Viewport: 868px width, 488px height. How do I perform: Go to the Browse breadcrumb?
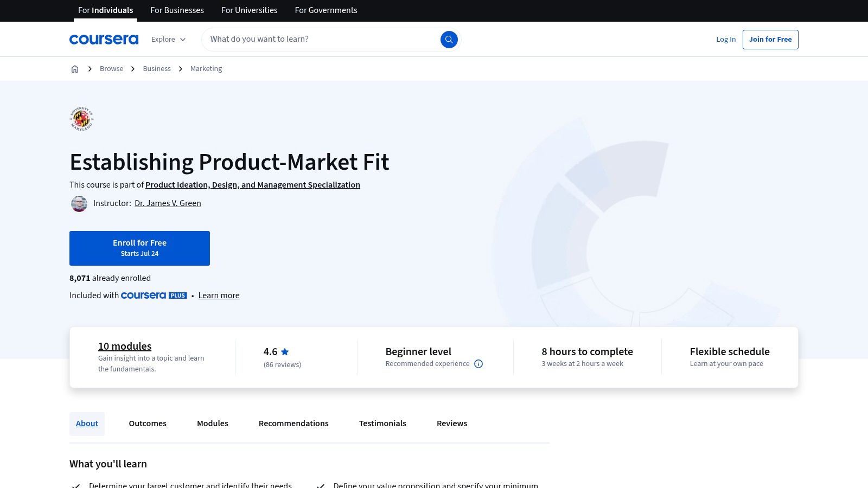click(111, 69)
